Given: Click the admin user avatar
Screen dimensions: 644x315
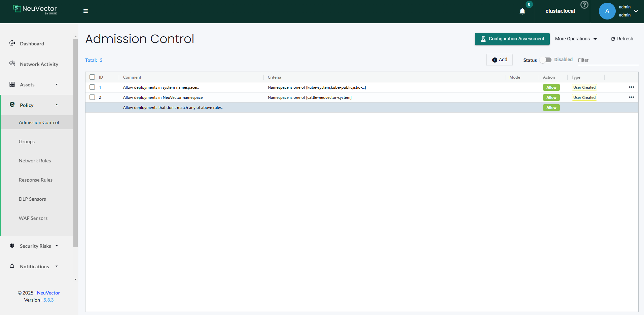Looking at the screenshot, I should pos(607,11).
